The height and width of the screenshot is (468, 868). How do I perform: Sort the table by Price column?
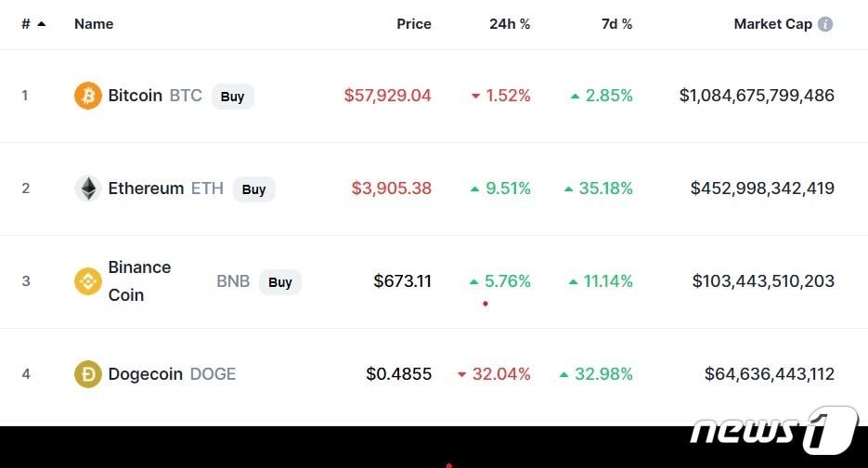pos(414,24)
